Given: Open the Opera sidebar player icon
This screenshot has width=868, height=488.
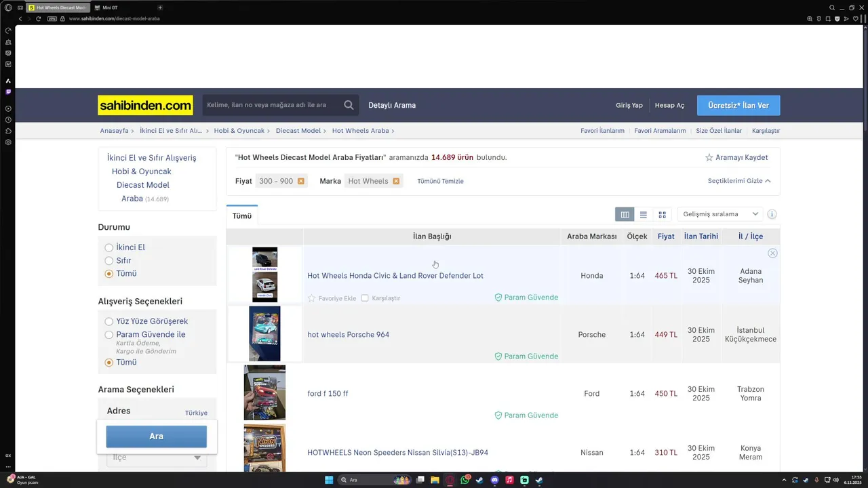Looking at the screenshot, I should pyautogui.click(x=8, y=108).
